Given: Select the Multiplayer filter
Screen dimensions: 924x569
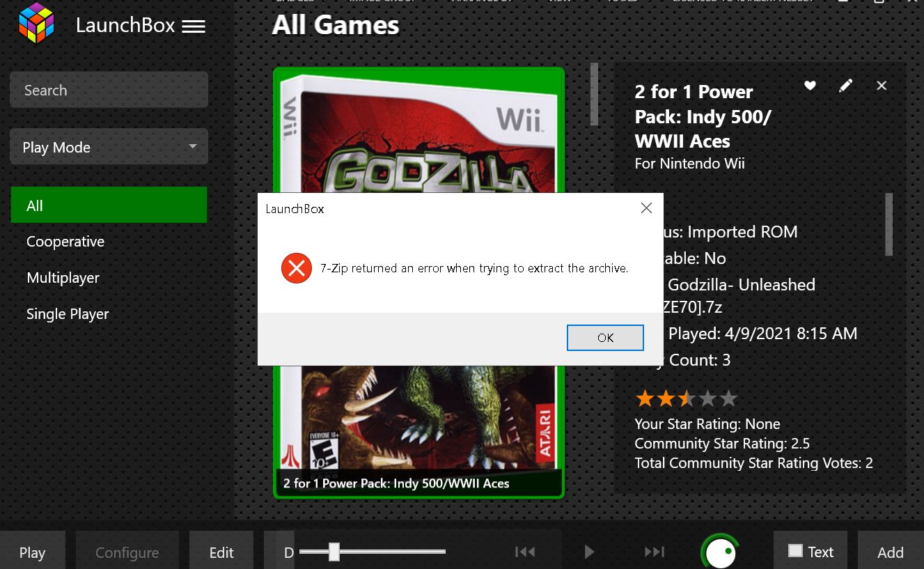Looking at the screenshot, I should [63, 278].
